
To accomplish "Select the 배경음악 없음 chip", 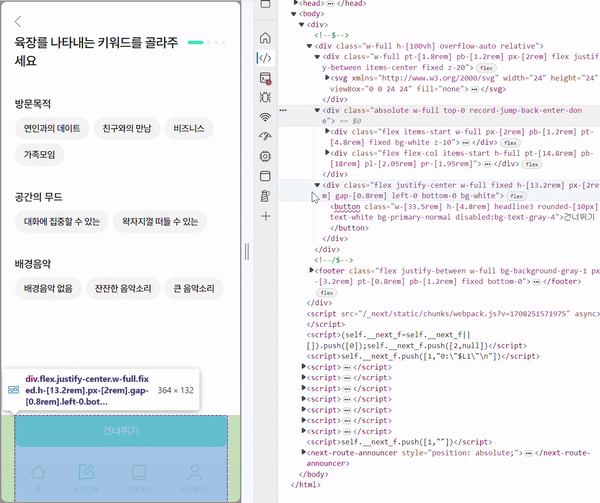I will click(48, 288).
